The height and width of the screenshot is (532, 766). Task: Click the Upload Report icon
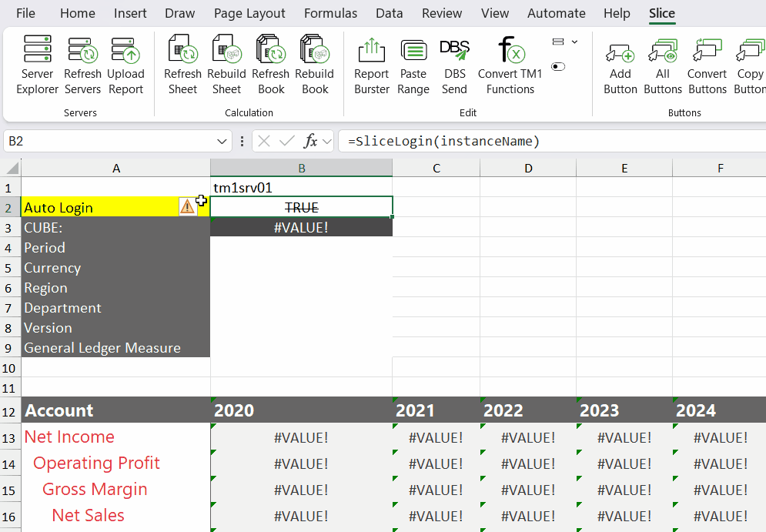tap(125, 65)
